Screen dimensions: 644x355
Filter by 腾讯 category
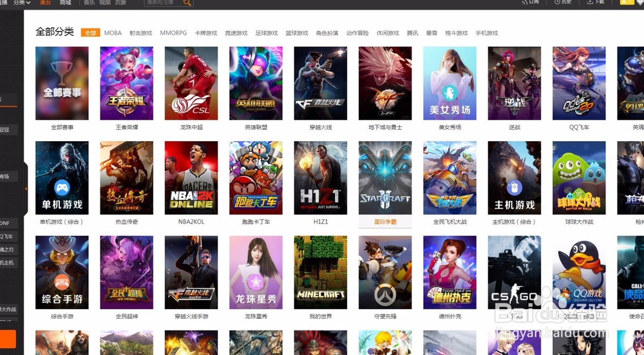point(413,33)
